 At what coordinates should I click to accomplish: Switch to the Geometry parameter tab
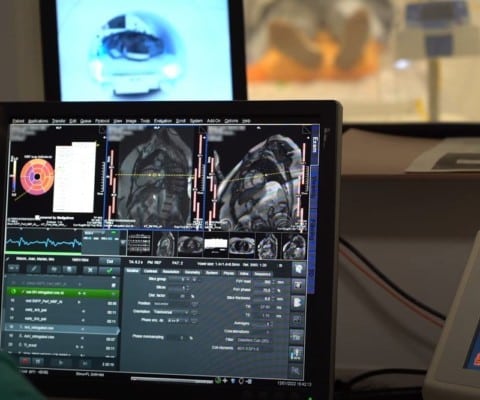coord(192,272)
